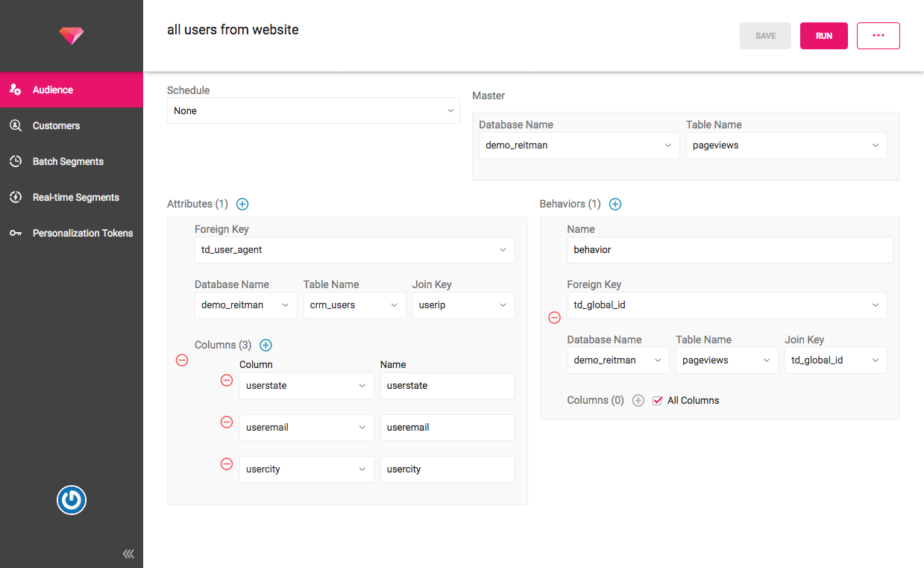The height and width of the screenshot is (568, 924).
Task: Open the Schedule dropdown
Action: click(313, 110)
